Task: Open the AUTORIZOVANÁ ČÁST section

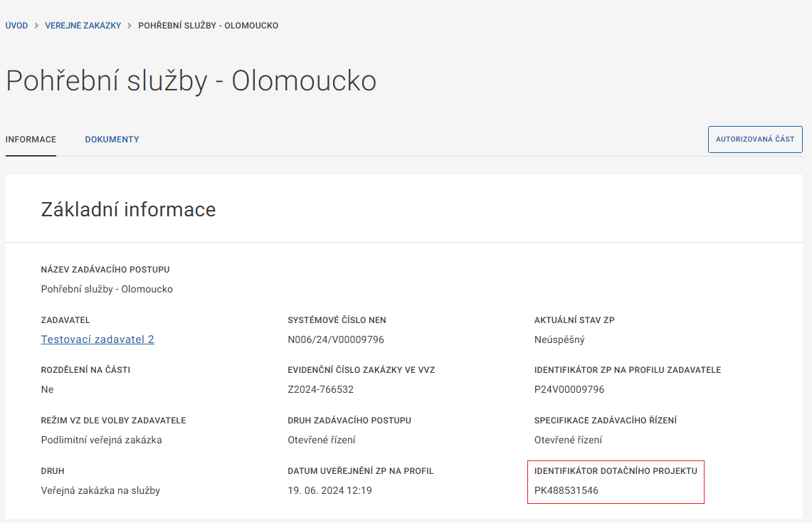Action: click(x=754, y=139)
